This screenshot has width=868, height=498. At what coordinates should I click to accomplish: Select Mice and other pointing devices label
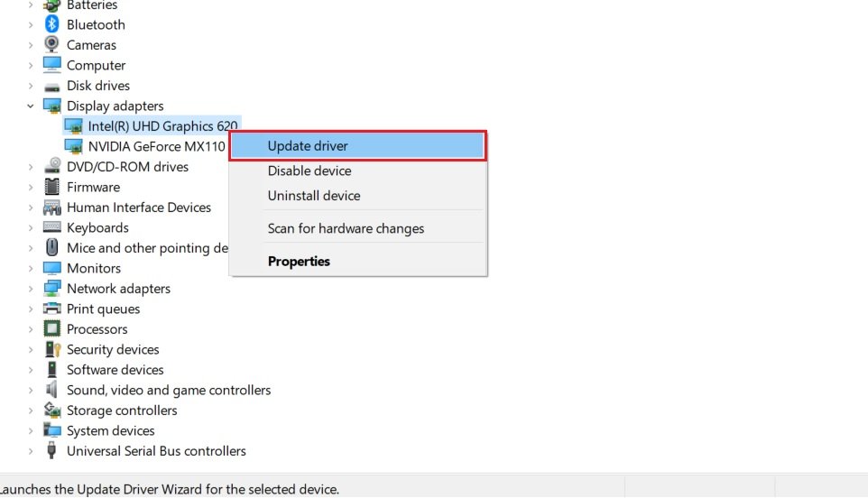click(x=148, y=248)
